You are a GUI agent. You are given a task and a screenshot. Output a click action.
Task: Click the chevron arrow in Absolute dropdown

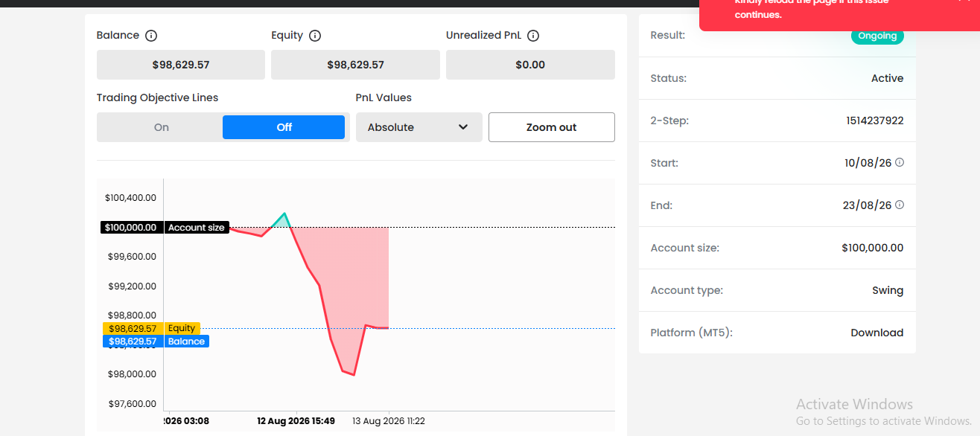click(463, 127)
